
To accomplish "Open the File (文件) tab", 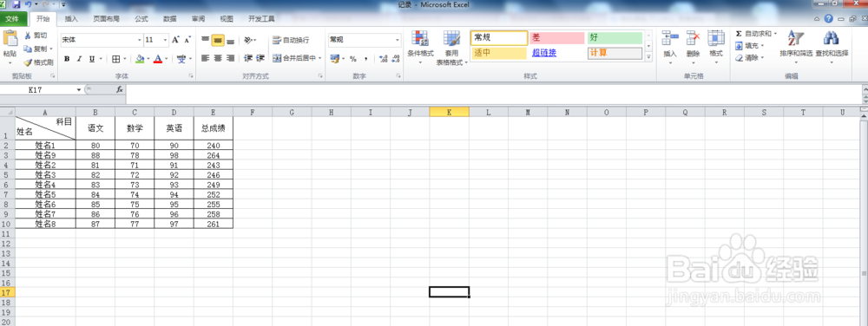I will pos(13,19).
